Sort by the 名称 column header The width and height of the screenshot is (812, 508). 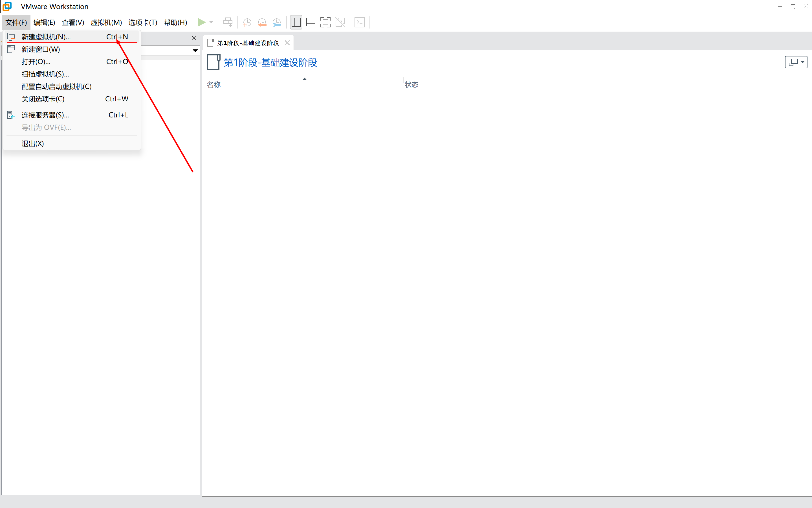pyautogui.click(x=214, y=85)
